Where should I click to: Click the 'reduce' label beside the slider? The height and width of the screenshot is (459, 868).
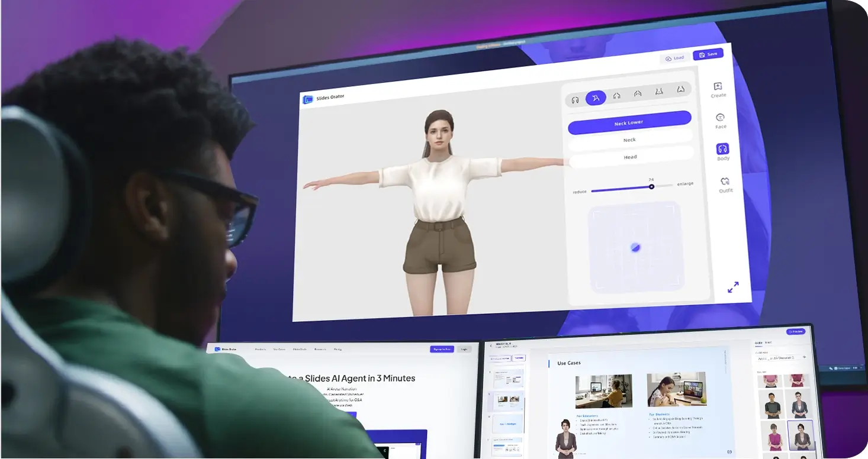[580, 192]
